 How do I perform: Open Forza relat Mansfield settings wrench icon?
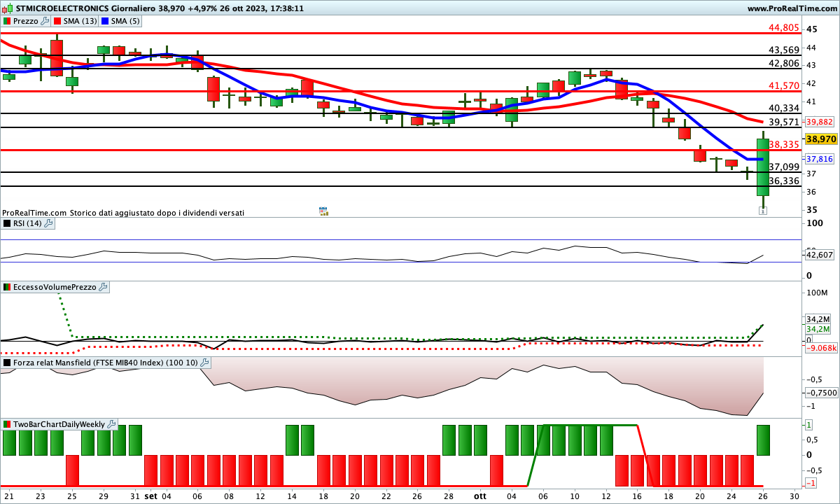[204, 363]
